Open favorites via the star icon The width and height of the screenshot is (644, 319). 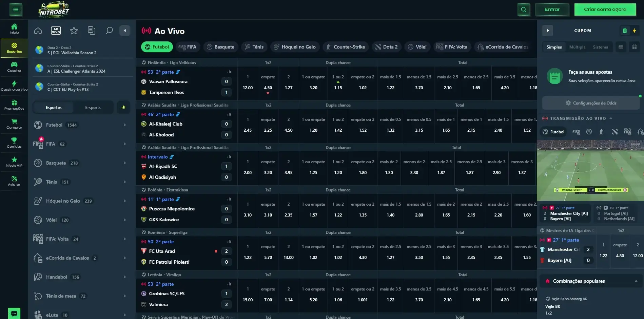(x=74, y=31)
